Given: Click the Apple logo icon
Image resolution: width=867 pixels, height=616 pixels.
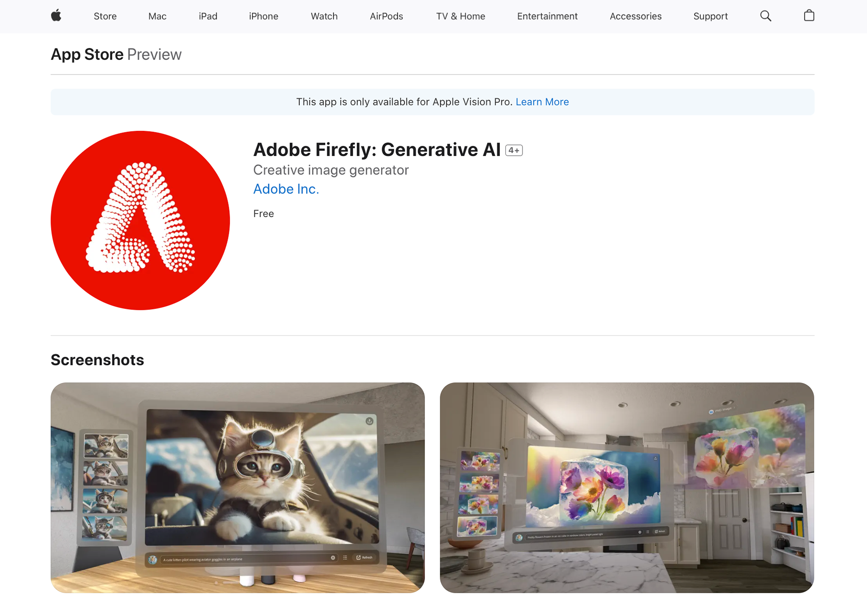Looking at the screenshot, I should 56,16.
